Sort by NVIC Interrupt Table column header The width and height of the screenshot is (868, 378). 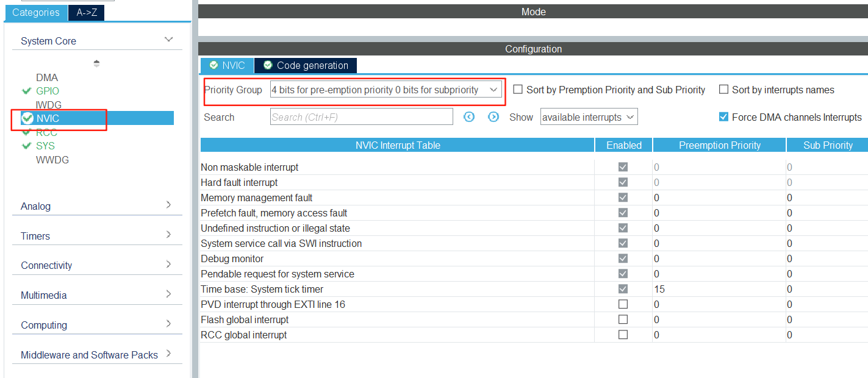[x=398, y=145]
